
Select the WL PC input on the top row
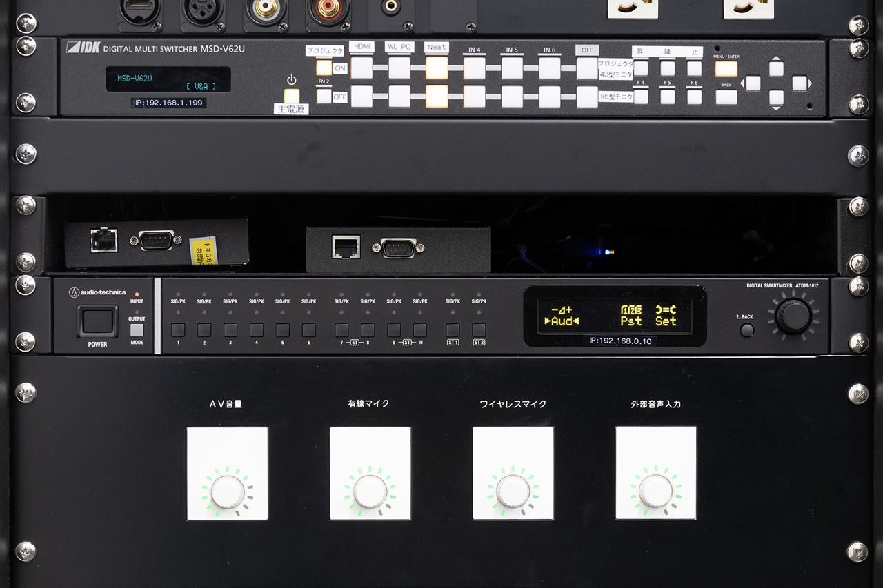pos(399,68)
